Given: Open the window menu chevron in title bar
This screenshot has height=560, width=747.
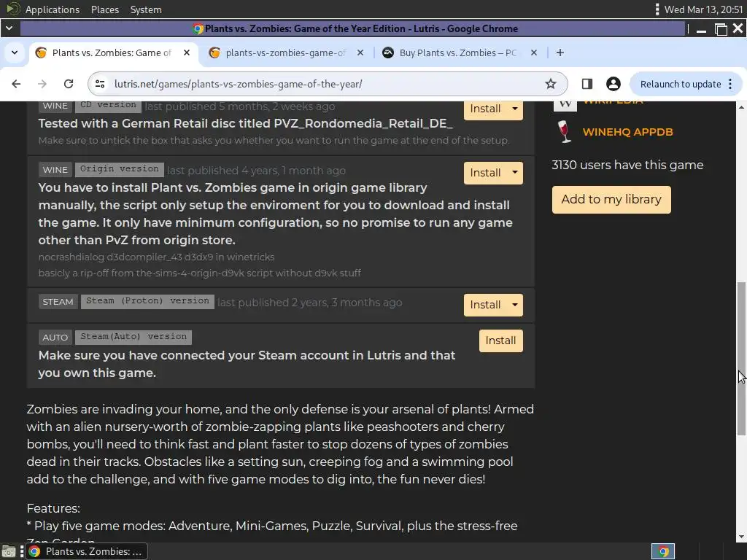Looking at the screenshot, I should (9, 28).
